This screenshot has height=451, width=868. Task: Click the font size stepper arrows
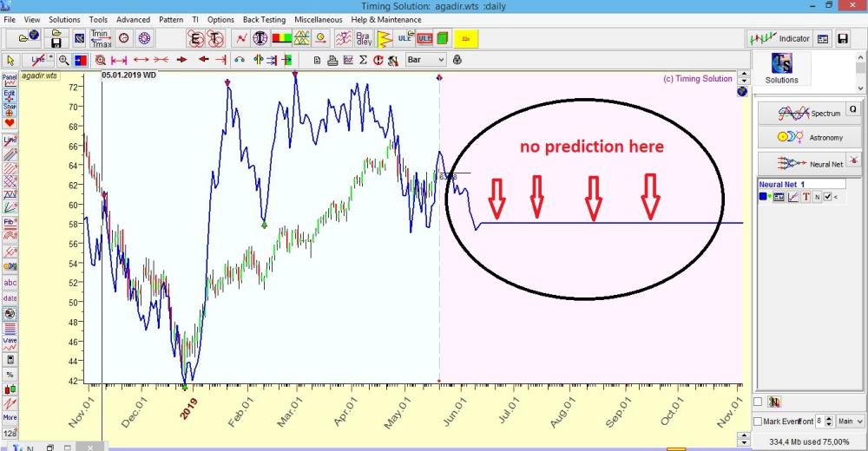coord(830,422)
